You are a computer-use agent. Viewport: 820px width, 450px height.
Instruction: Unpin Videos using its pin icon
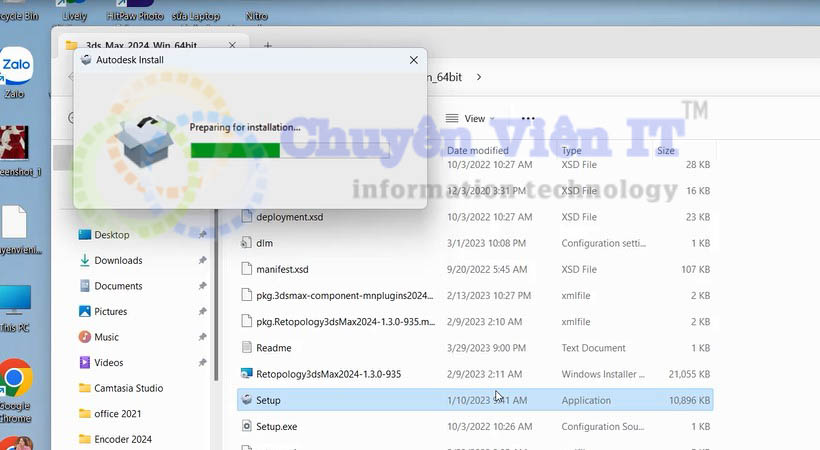tap(202, 362)
